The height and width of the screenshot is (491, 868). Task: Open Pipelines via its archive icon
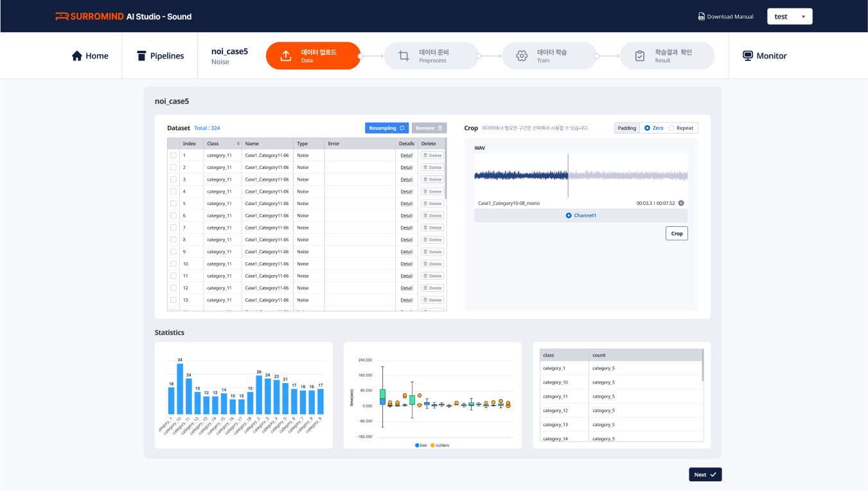click(x=141, y=56)
